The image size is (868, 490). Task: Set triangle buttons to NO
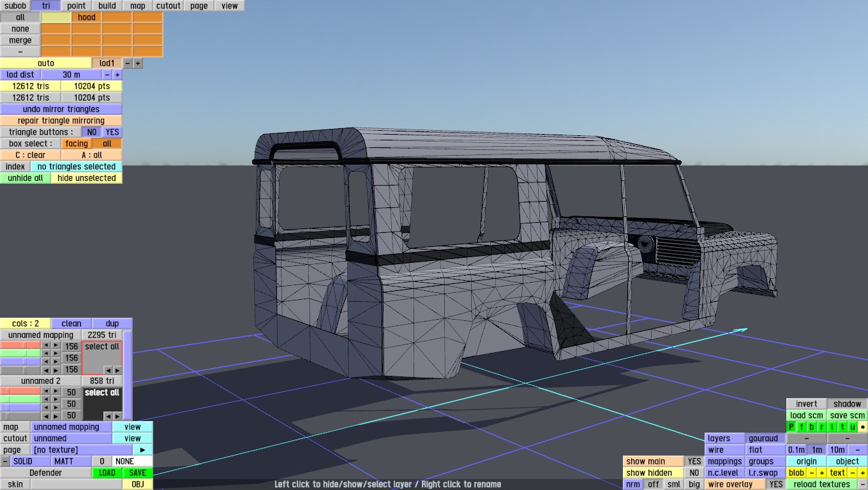point(92,132)
